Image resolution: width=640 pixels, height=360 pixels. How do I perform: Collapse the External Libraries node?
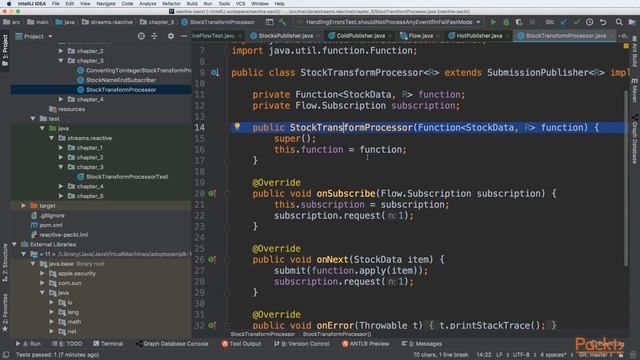pos(14,244)
